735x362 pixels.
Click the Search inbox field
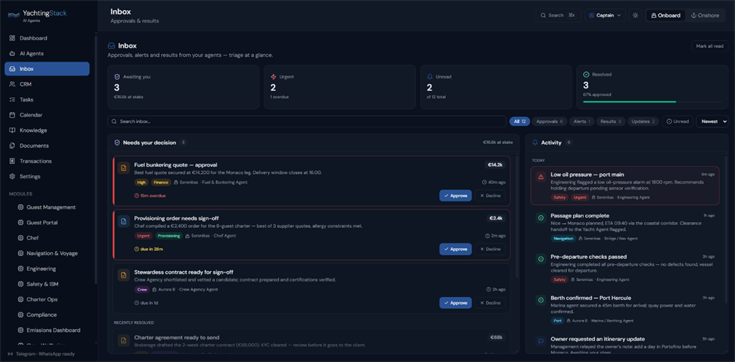pyautogui.click(x=307, y=121)
